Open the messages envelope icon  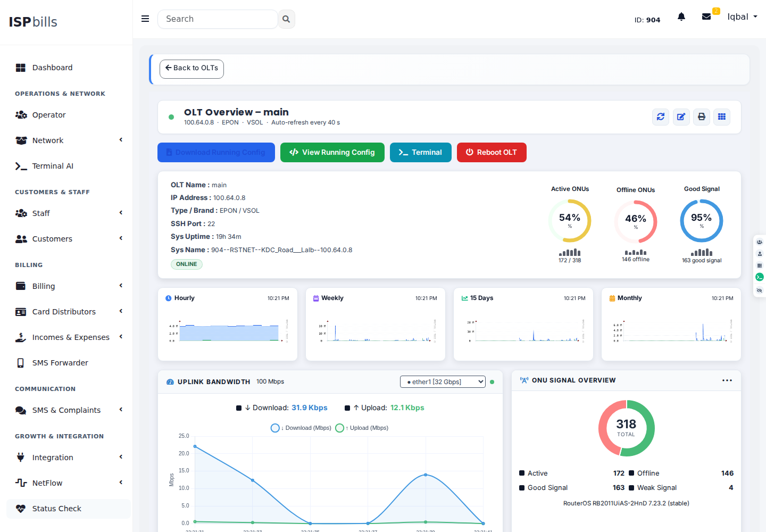pos(706,16)
